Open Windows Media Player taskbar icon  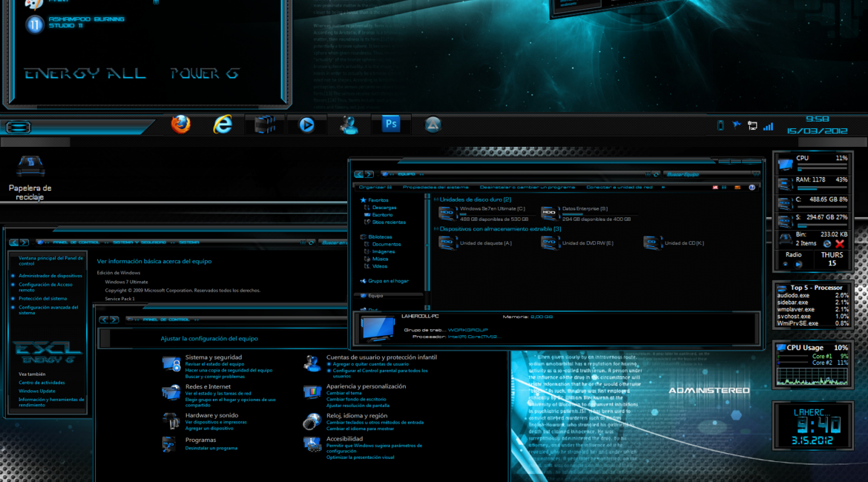[x=306, y=125]
